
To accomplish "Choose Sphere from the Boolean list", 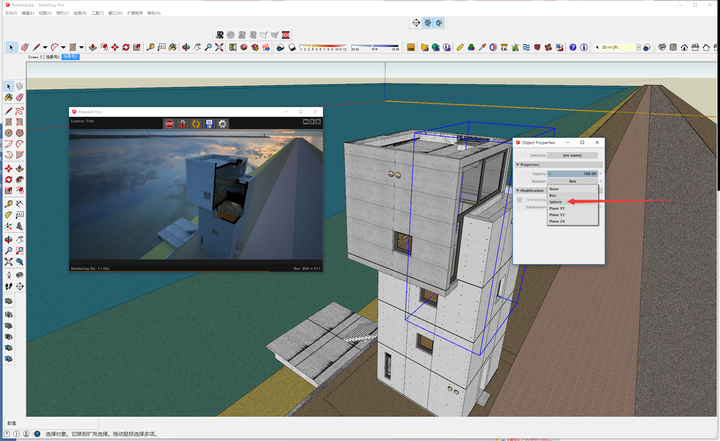I will [x=556, y=201].
